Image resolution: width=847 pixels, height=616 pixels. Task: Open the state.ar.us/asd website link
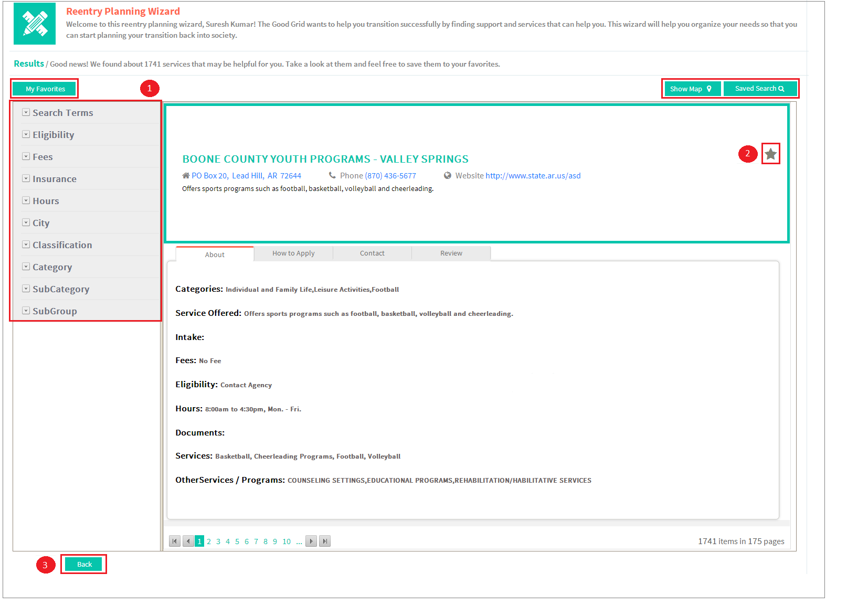(x=533, y=176)
